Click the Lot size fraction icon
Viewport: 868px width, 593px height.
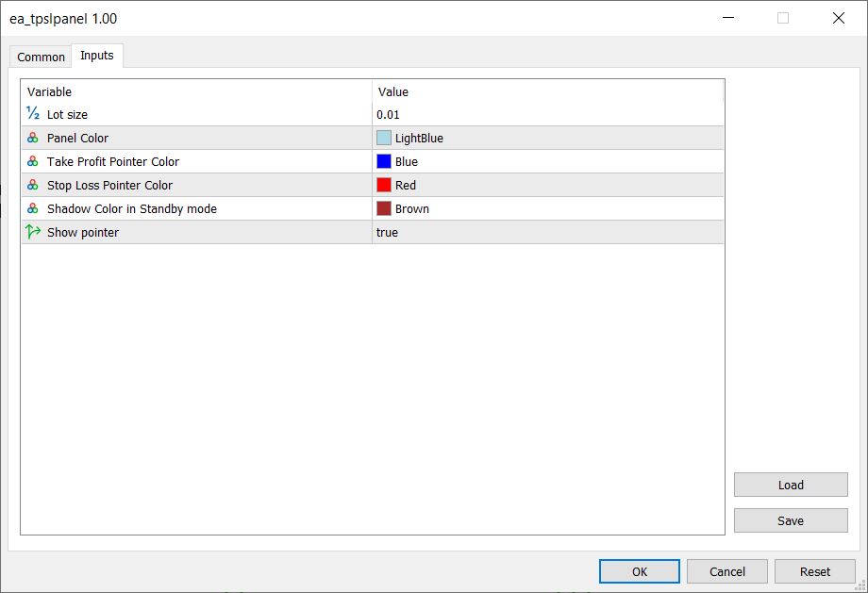pyautogui.click(x=33, y=113)
